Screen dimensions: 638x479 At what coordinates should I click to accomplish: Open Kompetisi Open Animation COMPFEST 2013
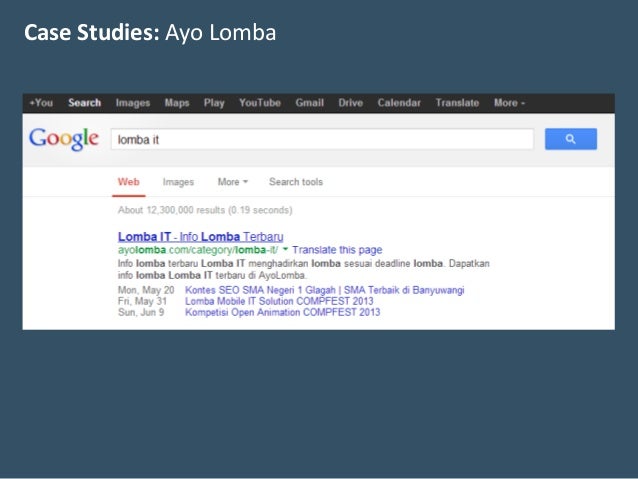pyautogui.click(x=282, y=312)
